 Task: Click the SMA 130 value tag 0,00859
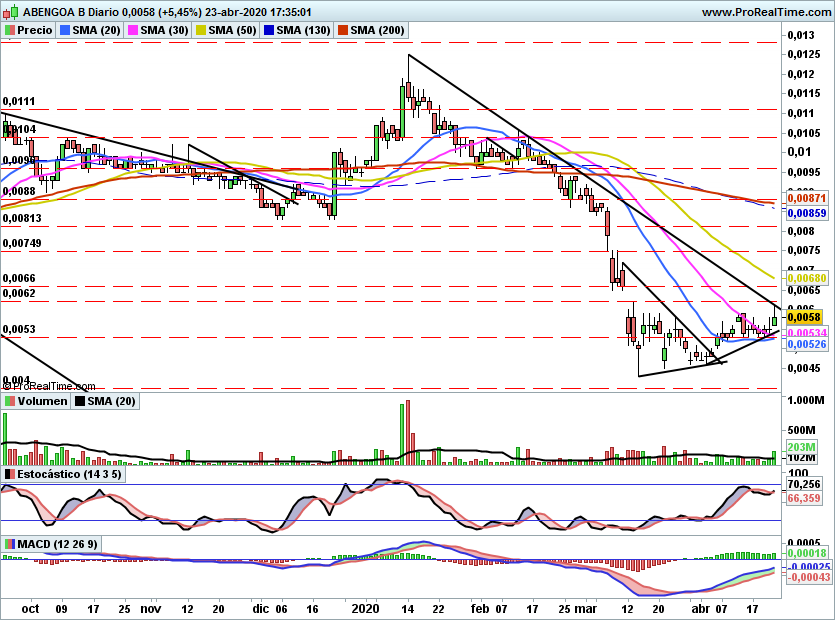tap(807, 213)
